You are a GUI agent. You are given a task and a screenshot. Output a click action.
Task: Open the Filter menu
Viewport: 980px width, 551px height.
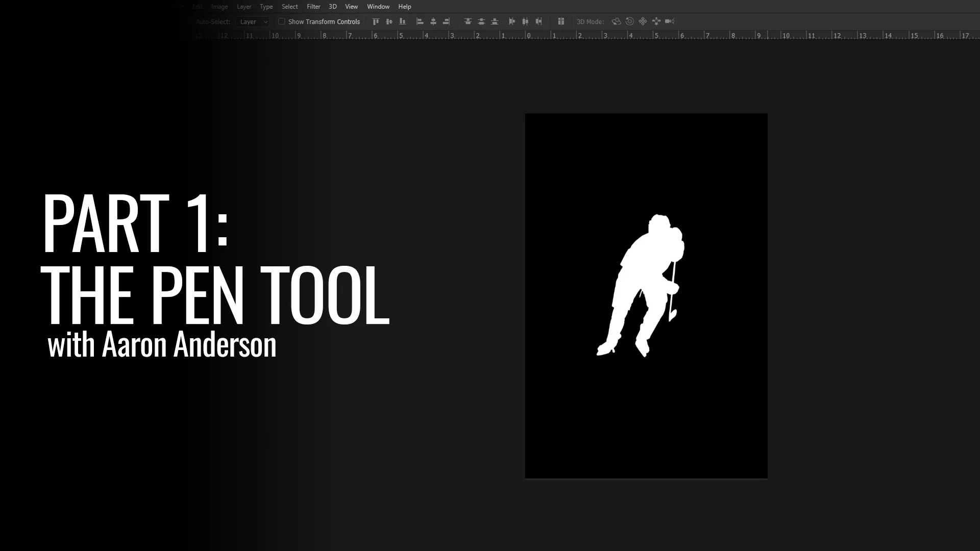coord(313,7)
